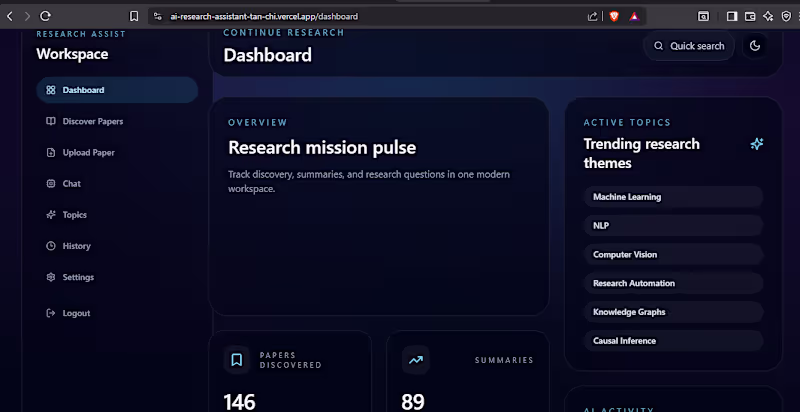Click the sparkle icon beside Trending research themes
This screenshot has height=412, width=800.
(x=757, y=144)
